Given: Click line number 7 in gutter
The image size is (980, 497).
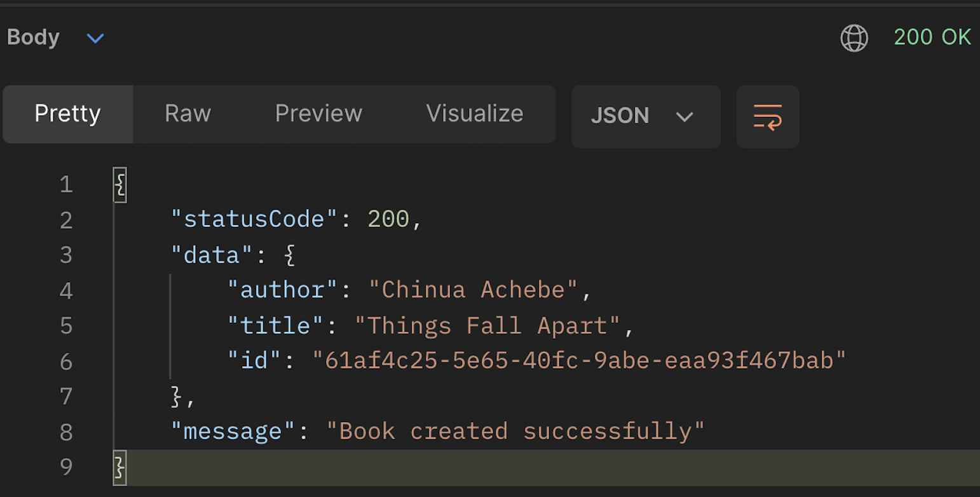Looking at the screenshot, I should point(66,397).
